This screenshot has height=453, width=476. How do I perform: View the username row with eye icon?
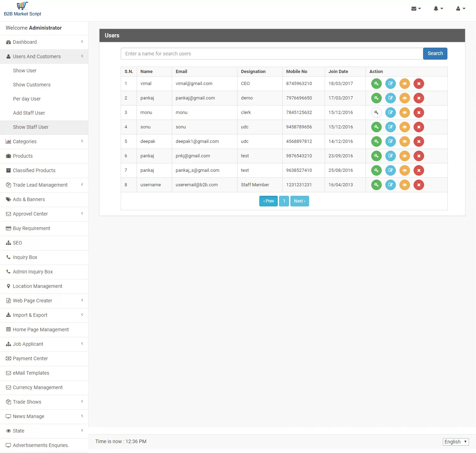(x=405, y=185)
